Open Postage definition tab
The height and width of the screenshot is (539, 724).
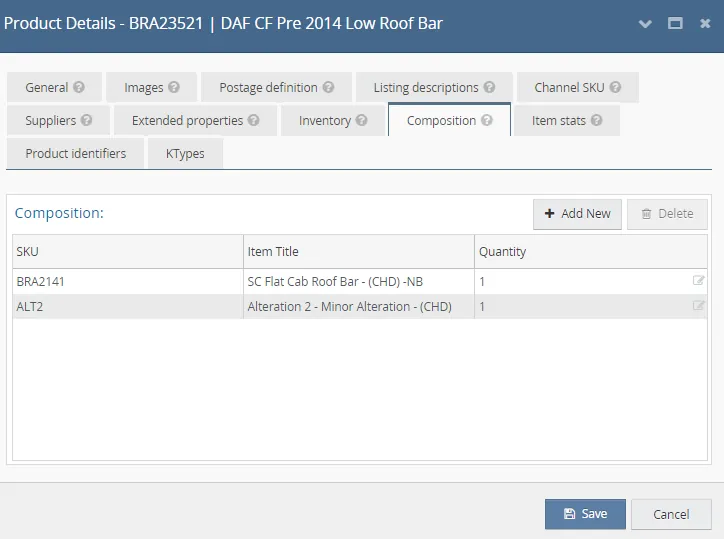tap(277, 87)
